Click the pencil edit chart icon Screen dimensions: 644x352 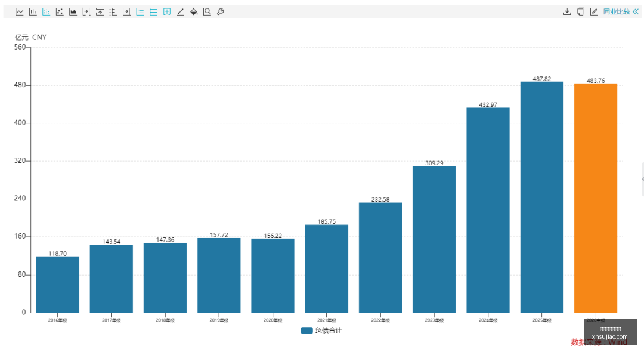(x=594, y=12)
